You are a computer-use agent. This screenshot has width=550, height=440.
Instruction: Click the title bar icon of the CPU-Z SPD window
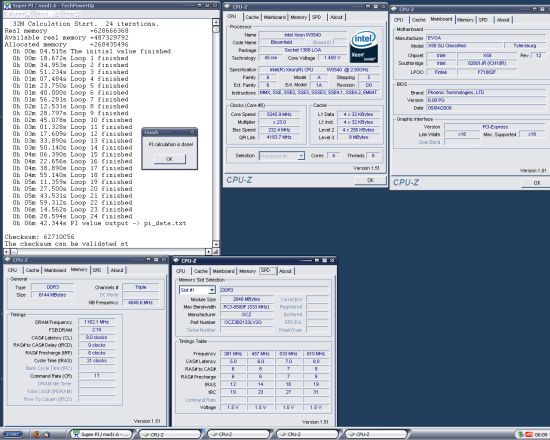[176, 261]
